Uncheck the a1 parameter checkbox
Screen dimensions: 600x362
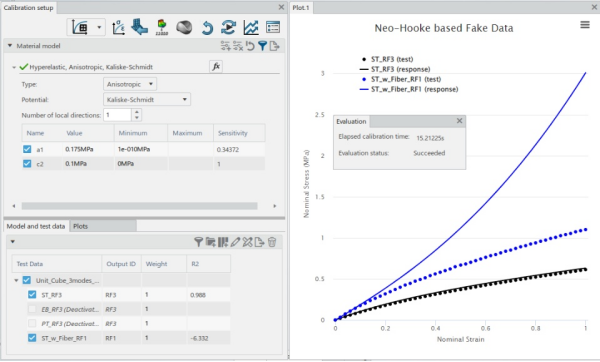click(x=27, y=149)
